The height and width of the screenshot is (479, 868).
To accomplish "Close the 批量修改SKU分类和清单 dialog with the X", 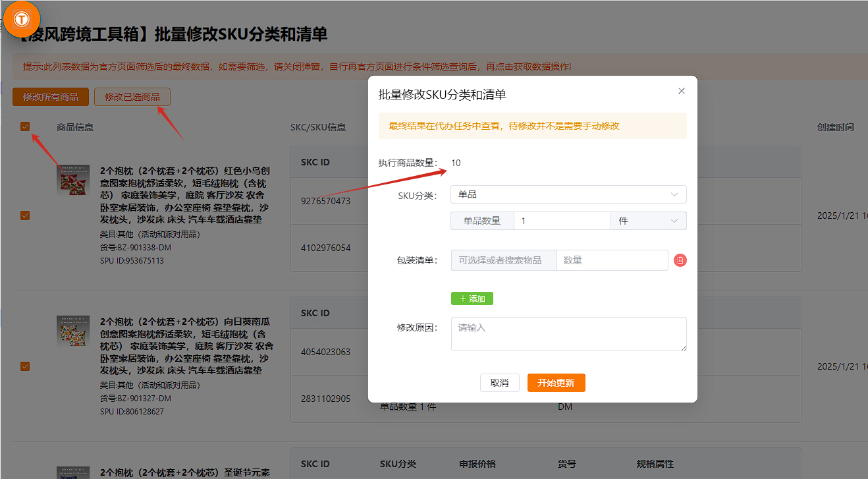I will point(681,91).
